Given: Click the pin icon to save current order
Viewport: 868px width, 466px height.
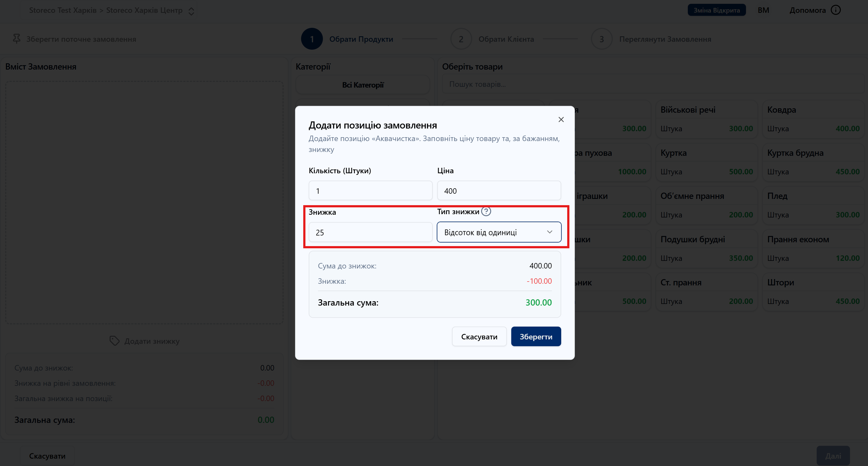Looking at the screenshot, I should (x=16, y=39).
